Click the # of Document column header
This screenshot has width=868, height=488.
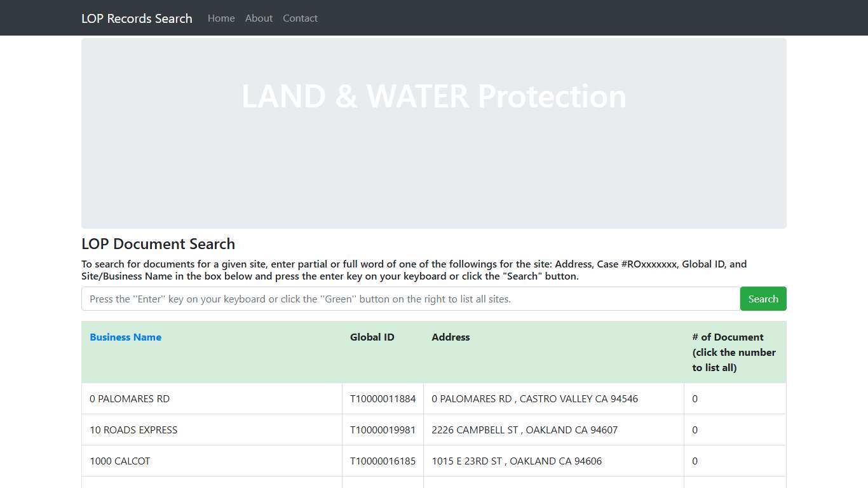[733, 352]
